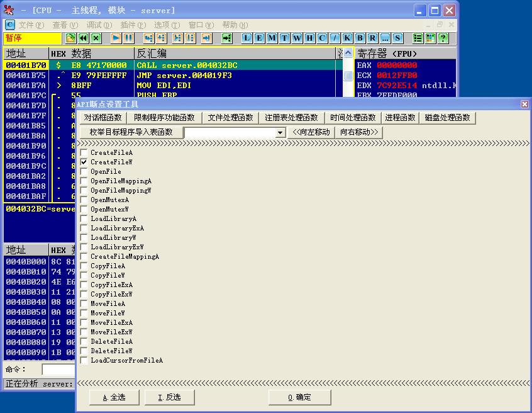Open Log window with L icon
Screen dimensions: 532x413
(247, 38)
